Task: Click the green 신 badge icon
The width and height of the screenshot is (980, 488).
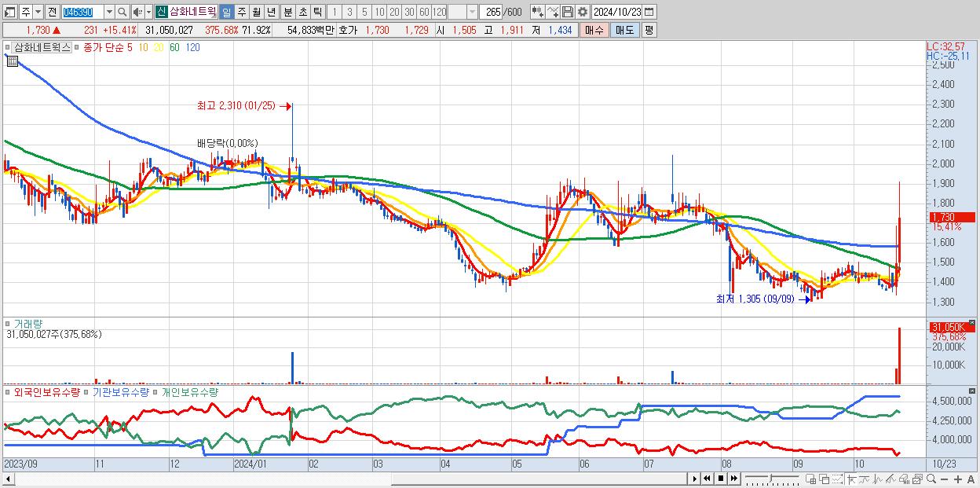Action: coord(161,12)
